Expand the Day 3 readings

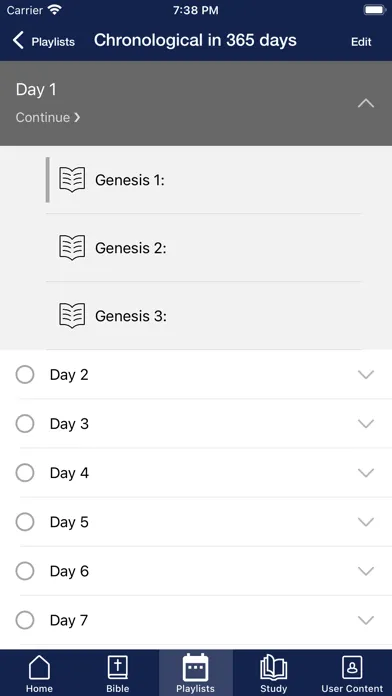366,424
